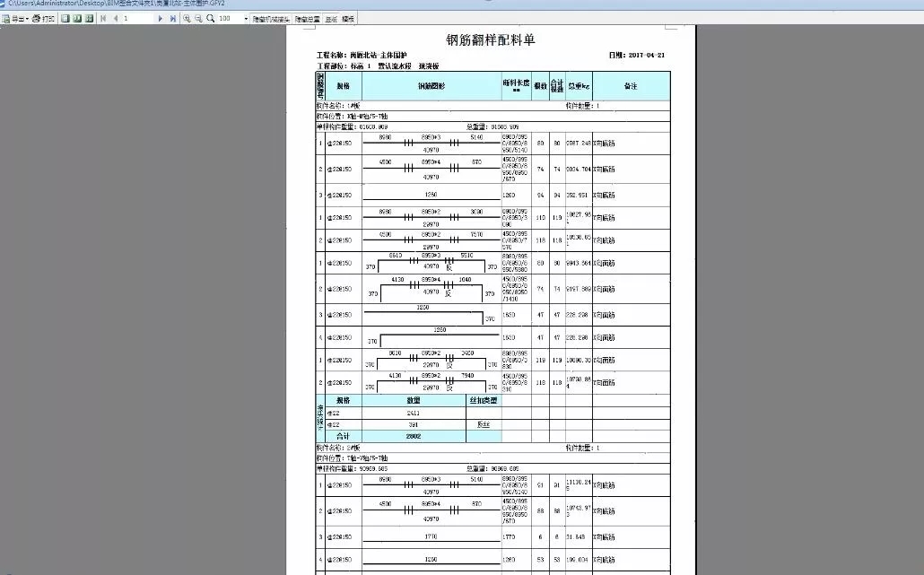
Task: Click the project name line 工程名称
Action: coord(362,56)
